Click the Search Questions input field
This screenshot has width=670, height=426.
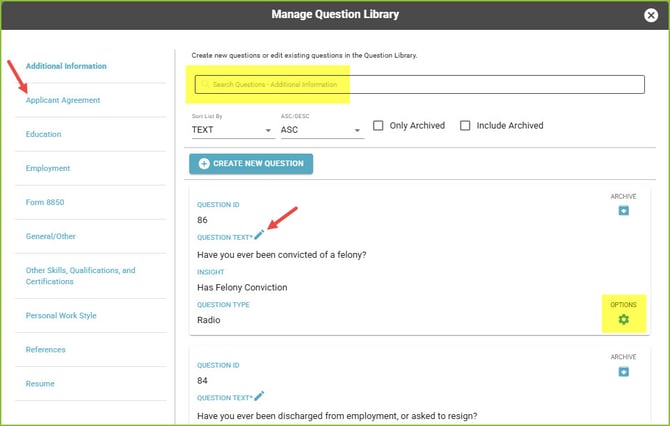pos(420,85)
